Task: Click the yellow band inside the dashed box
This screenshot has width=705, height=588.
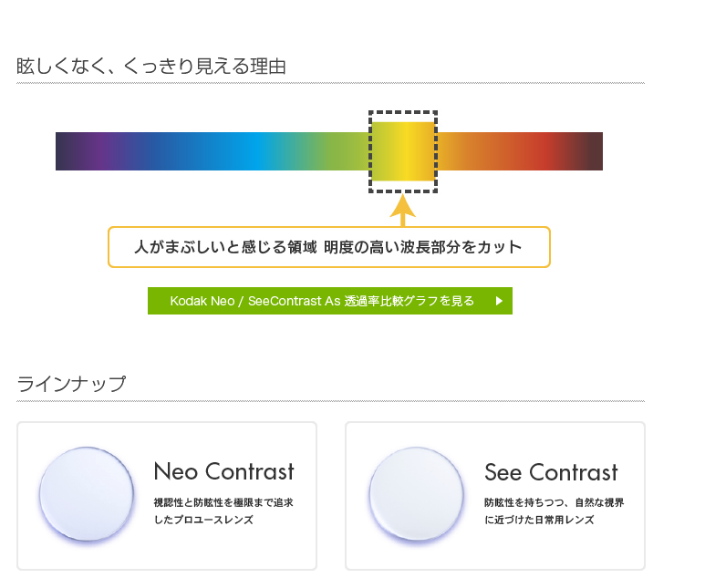Action: pyautogui.click(x=403, y=151)
